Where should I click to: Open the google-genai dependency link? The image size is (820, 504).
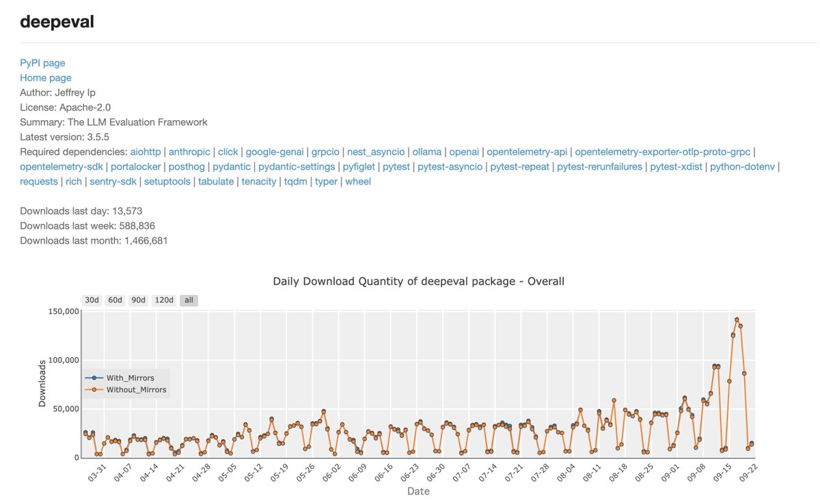coord(275,152)
